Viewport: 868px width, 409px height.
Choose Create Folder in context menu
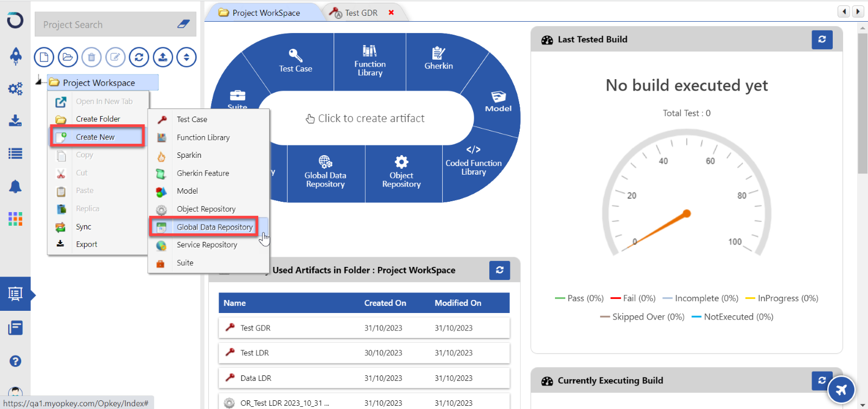click(x=98, y=119)
